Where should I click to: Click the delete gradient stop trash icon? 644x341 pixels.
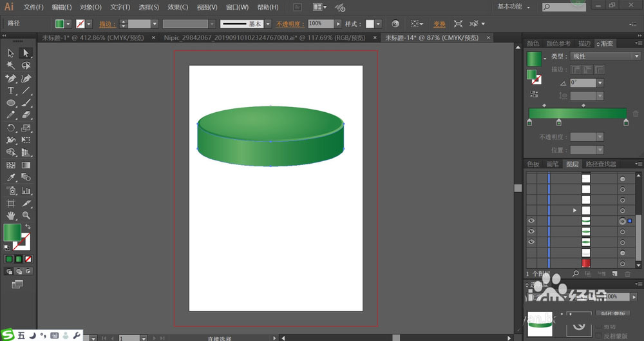point(636,113)
